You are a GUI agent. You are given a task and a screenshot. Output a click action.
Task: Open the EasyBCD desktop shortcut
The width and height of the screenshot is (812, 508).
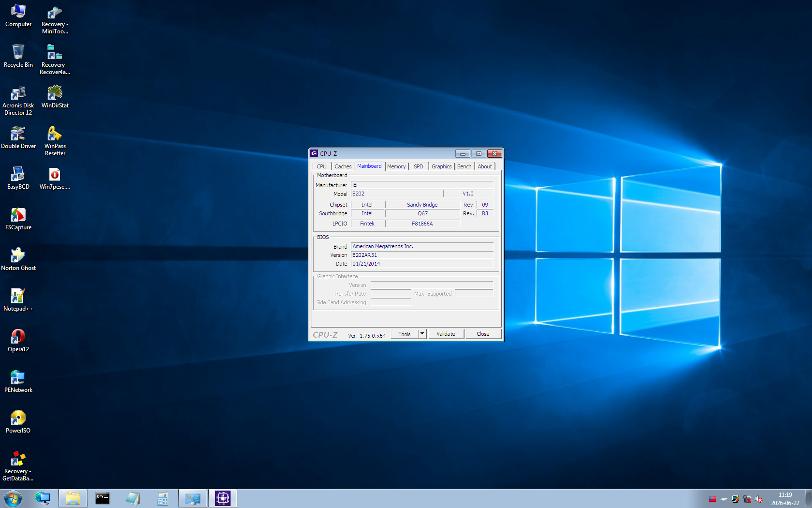click(18, 178)
